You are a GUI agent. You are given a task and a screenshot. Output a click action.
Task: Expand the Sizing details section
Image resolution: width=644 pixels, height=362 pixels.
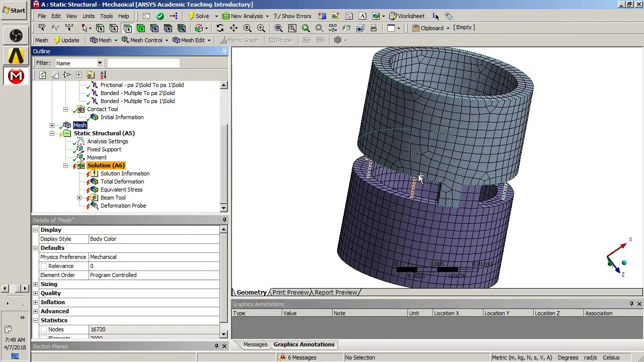[x=35, y=284]
